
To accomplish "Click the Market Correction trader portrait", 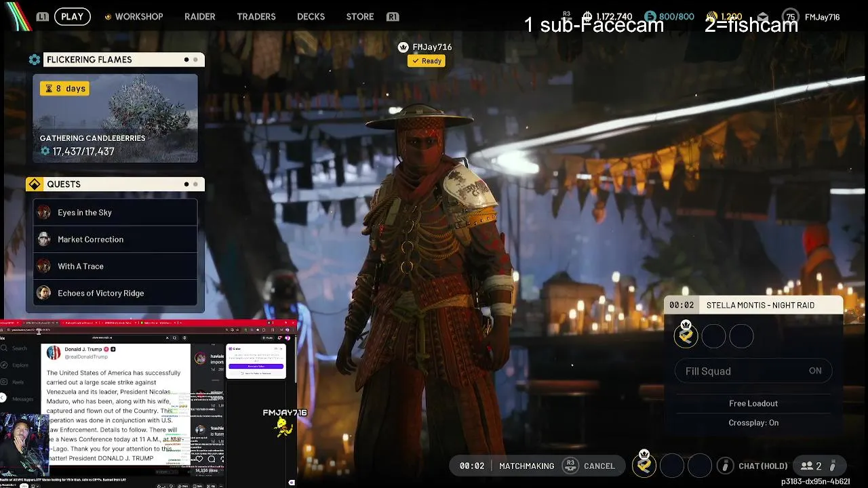I will pos(44,239).
